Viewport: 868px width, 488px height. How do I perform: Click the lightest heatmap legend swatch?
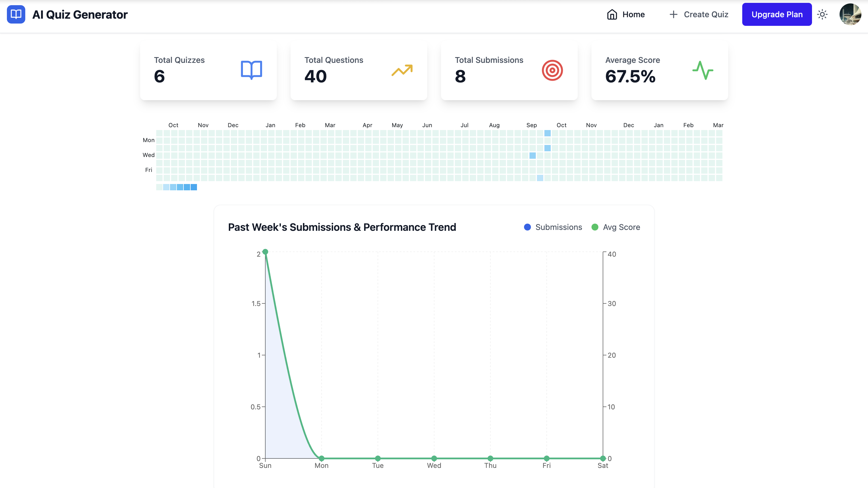pyautogui.click(x=159, y=187)
